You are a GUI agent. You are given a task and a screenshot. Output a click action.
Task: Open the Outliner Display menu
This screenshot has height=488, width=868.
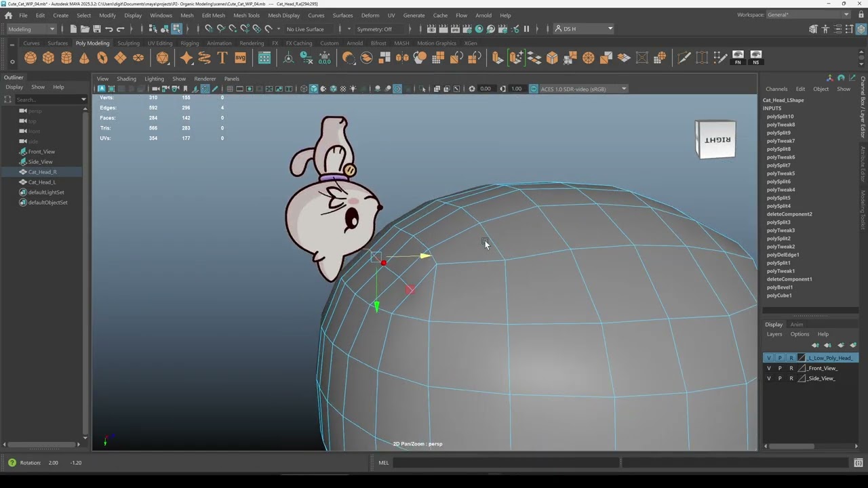[x=14, y=87]
